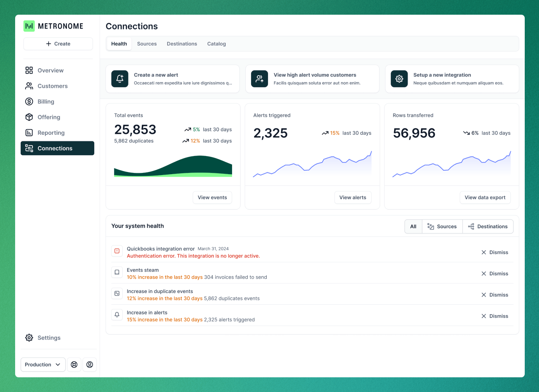
Task: Select the Customers icon in the sidebar
Action: [29, 86]
